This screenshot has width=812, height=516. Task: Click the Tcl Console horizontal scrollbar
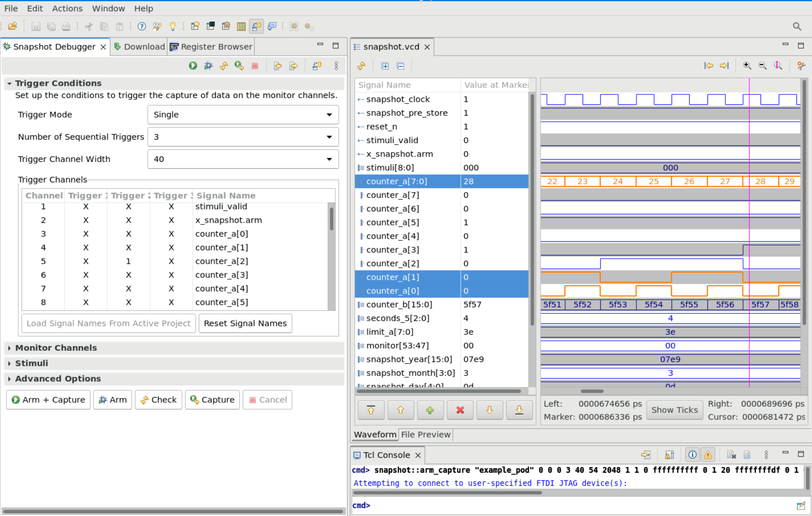448,493
